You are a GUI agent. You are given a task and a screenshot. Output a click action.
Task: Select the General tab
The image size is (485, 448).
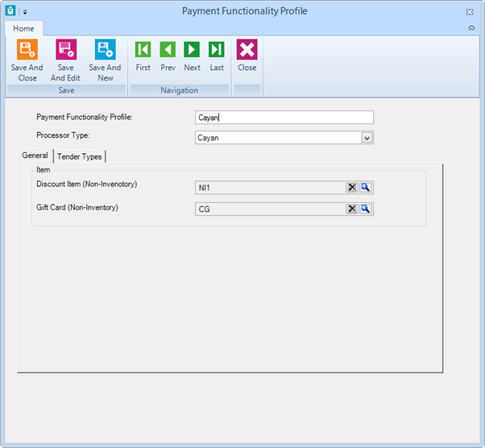[x=35, y=156]
